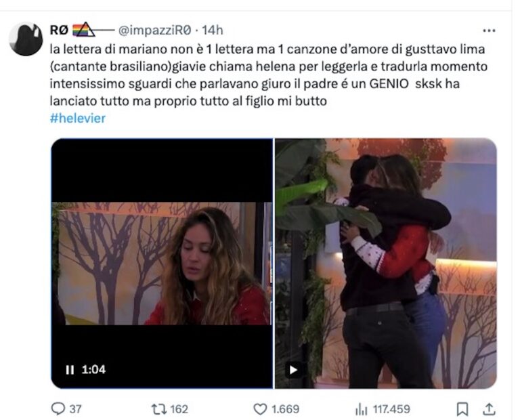Click the share upload icon
The height and width of the screenshot is (420, 520).
pos(489,409)
